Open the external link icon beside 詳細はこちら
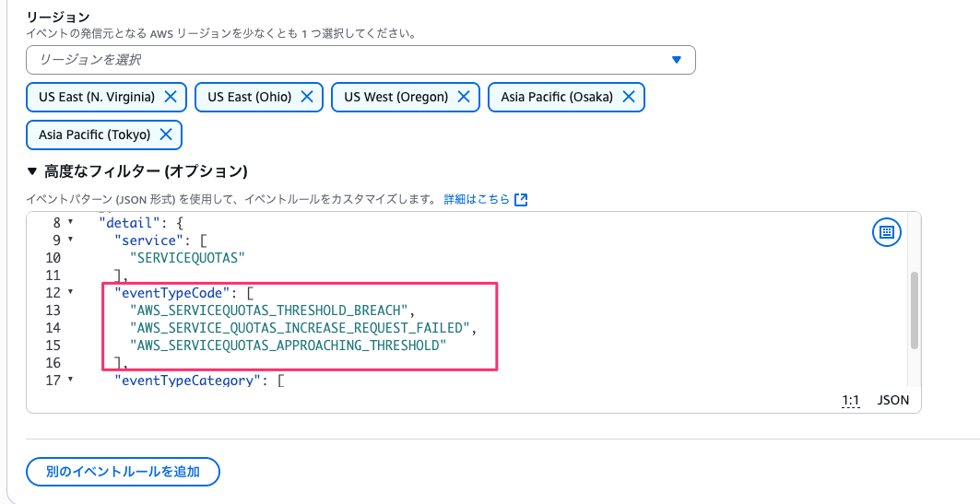Screen dimensions: 980x504 click(x=521, y=199)
